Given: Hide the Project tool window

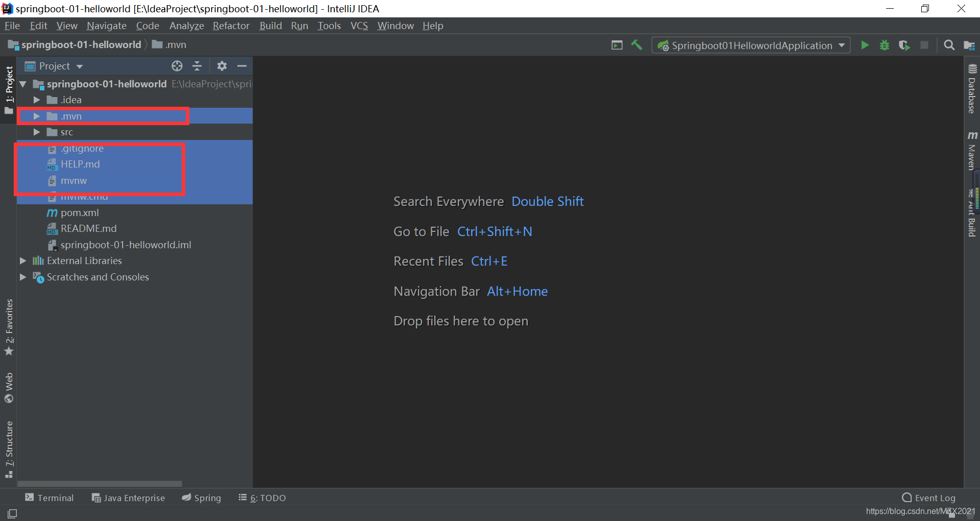Looking at the screenshot, I should click(242, 66).
